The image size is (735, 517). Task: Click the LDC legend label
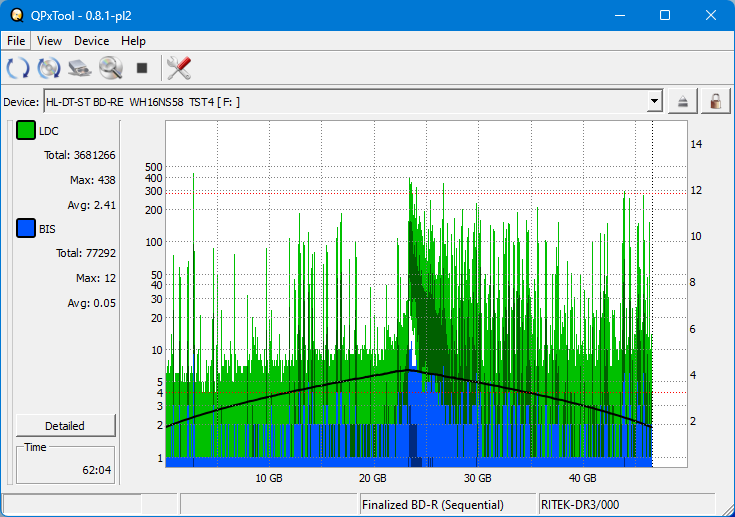pos(49,131)
